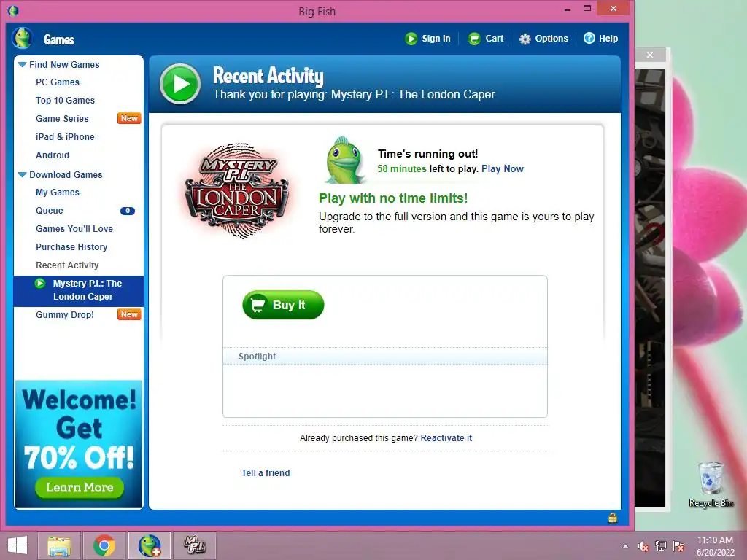Switch to Mystery P.I. taskbar icon

pyautogui.click(x=194, y=545)
